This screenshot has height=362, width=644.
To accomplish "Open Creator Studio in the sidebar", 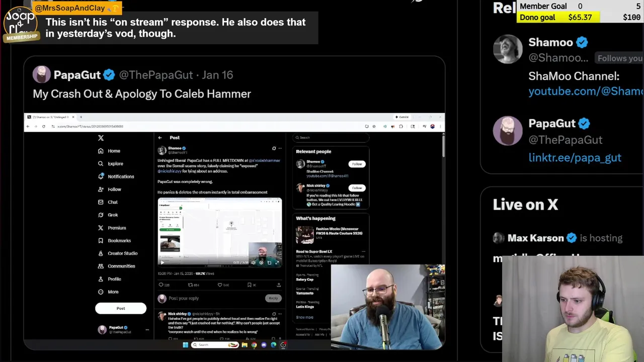I will [x=117, y=253].
